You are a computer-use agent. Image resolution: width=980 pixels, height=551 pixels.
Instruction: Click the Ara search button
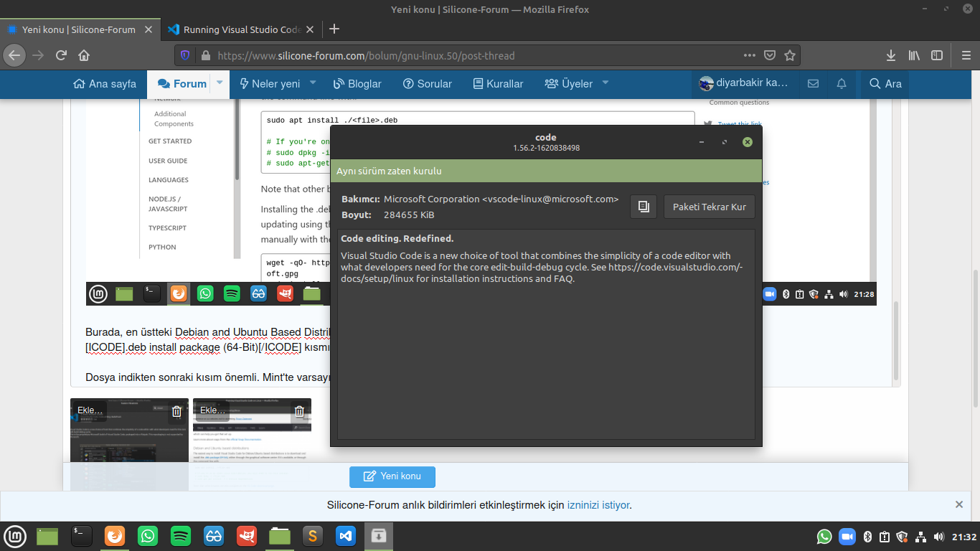885,84
